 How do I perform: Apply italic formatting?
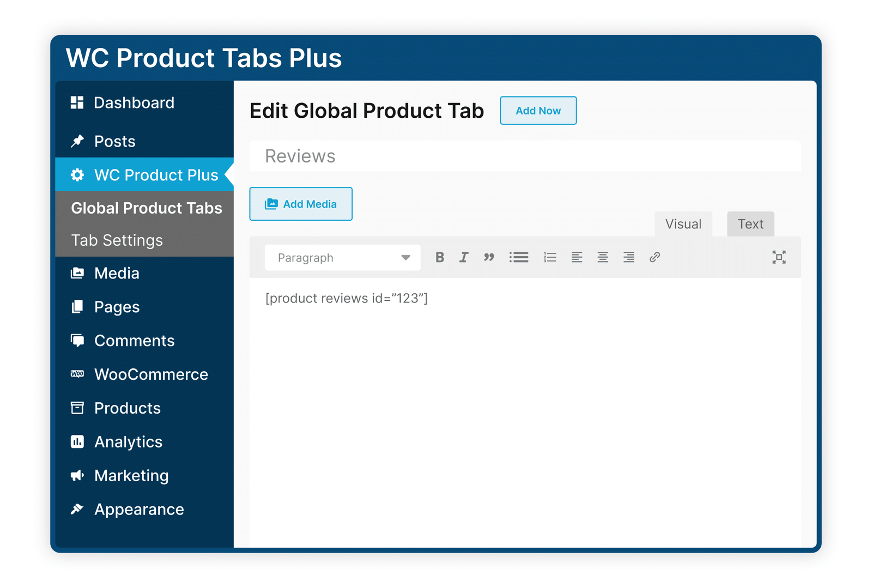464,257
